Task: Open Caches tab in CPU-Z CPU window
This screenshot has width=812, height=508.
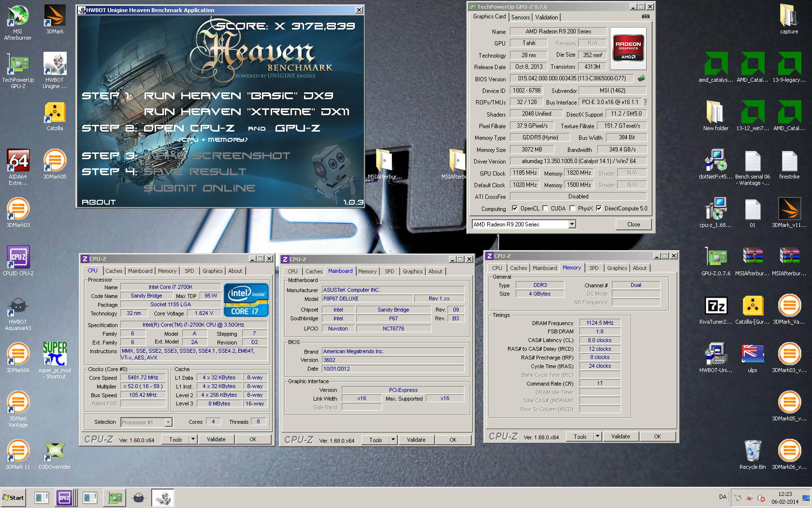Action: coord(114,271)
